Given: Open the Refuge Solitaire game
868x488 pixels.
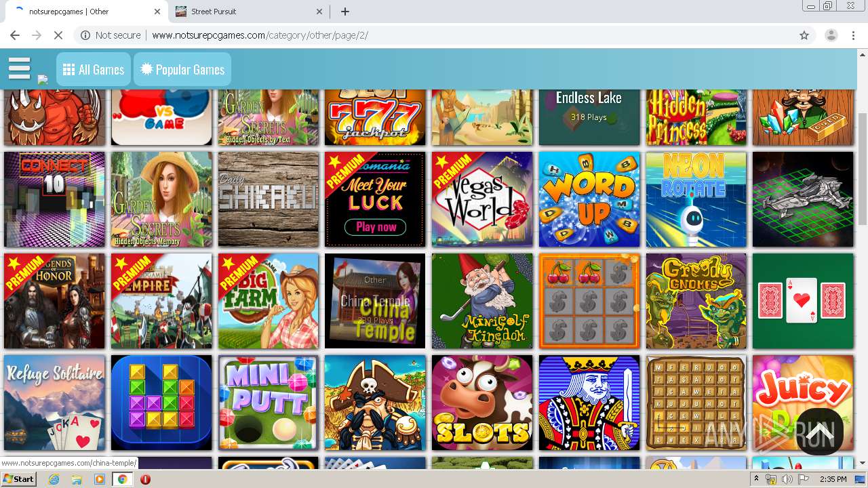Looking at the screenshot, I should tap(54, 403).
